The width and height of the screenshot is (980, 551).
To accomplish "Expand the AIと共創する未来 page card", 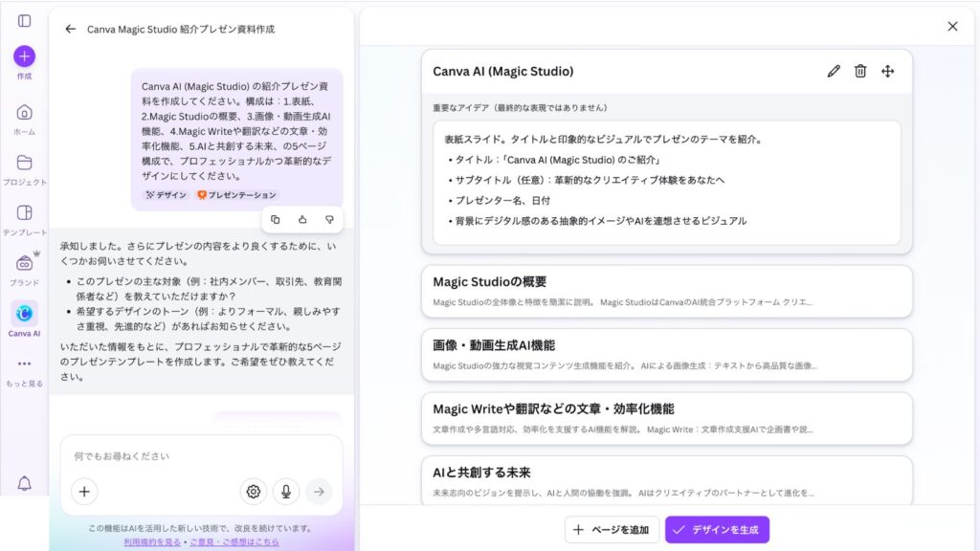I will [666, 480].
